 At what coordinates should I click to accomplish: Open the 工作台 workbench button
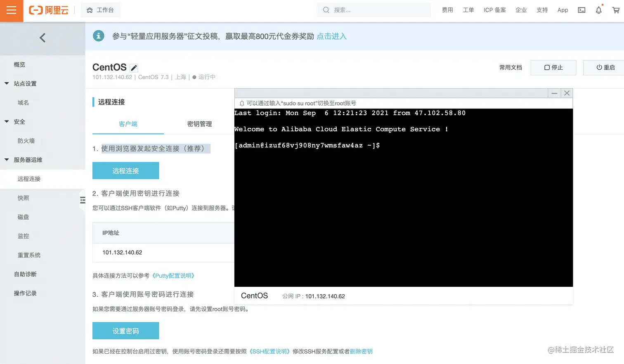tap(100, 10)
